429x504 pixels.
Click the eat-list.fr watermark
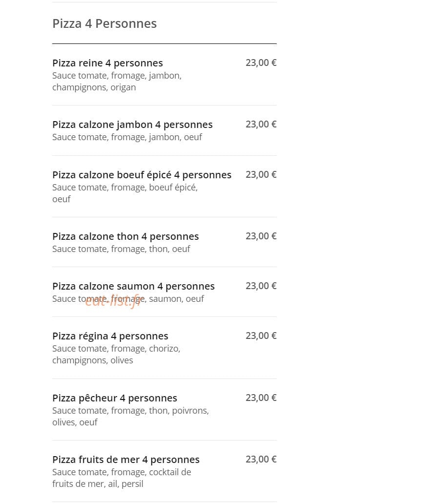pyautogui.click(x=113, y=301)
